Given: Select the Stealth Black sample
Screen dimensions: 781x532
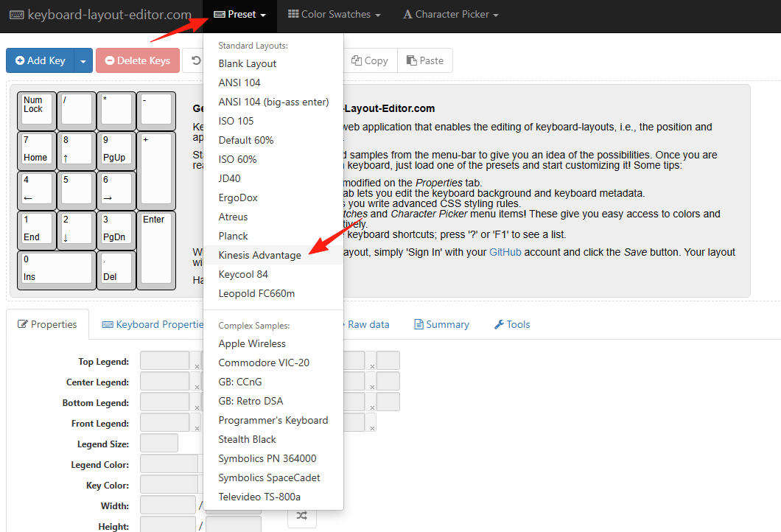Looking at the screenshot, I should [x=247, y=439].
